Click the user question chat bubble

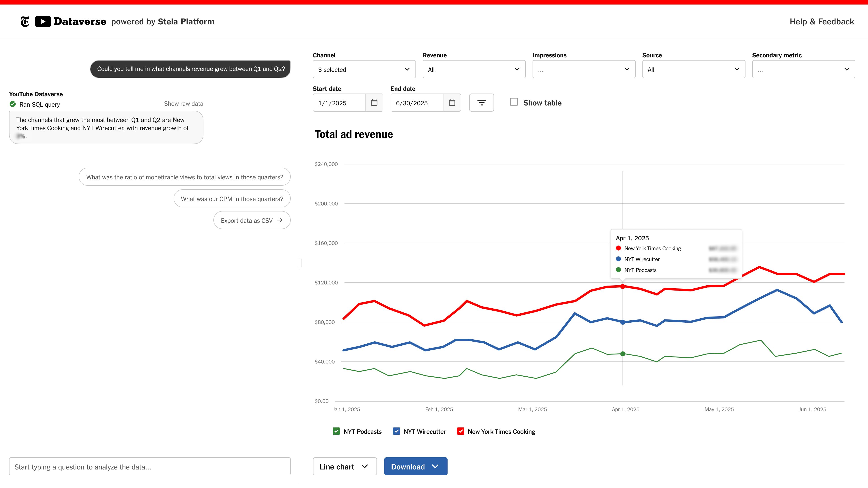point(190,69)
